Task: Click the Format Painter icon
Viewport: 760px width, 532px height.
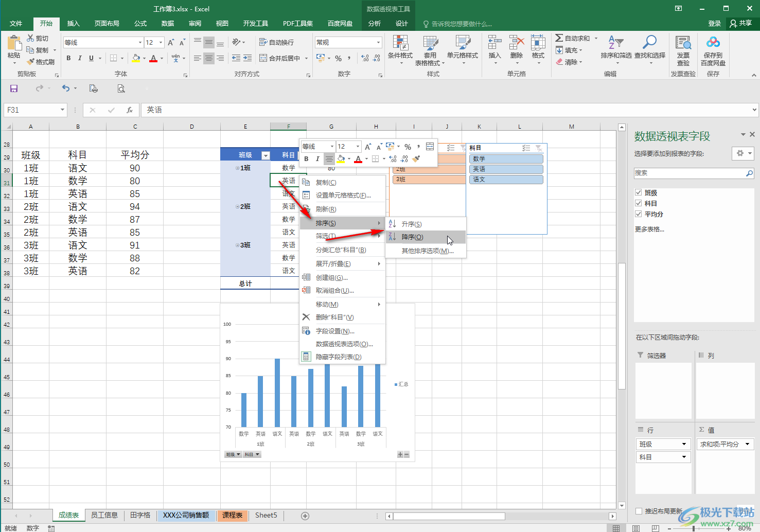Action: tap(31, 62)
